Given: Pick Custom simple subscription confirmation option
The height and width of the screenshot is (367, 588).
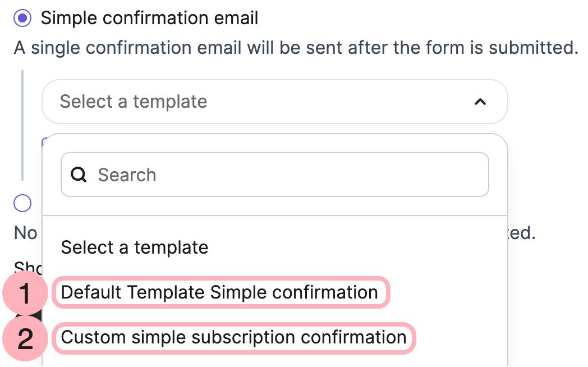Looking at the screenshot, I should point(234,338).
